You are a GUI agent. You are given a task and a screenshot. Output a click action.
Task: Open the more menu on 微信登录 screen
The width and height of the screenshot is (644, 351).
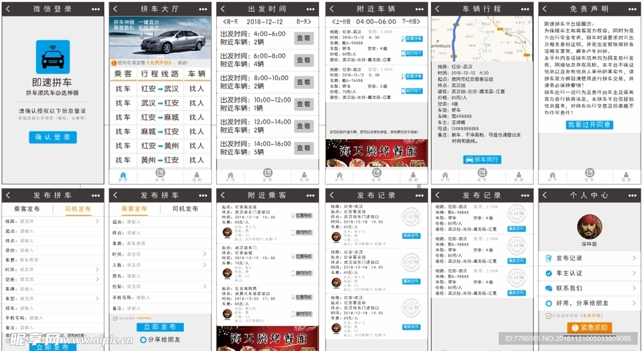(96, 9)
